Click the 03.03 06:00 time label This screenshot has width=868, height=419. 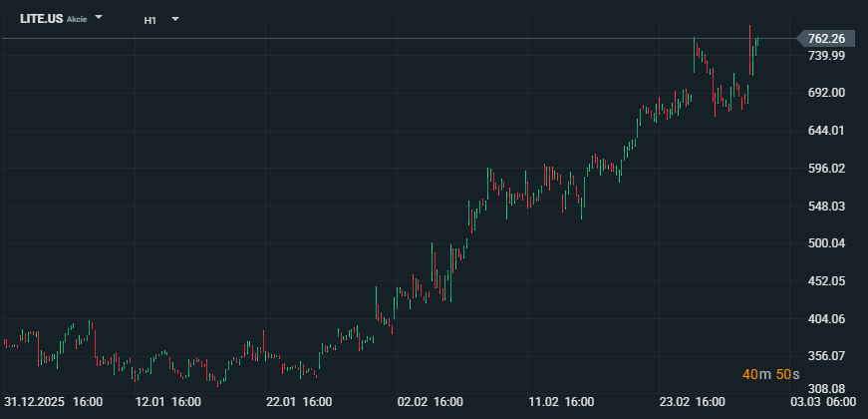[x=821, y=402]
